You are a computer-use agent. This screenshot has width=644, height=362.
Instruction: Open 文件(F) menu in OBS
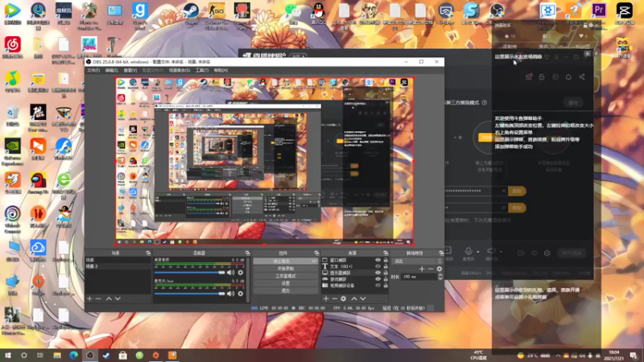pyautogui.click(x=93, y=70)
